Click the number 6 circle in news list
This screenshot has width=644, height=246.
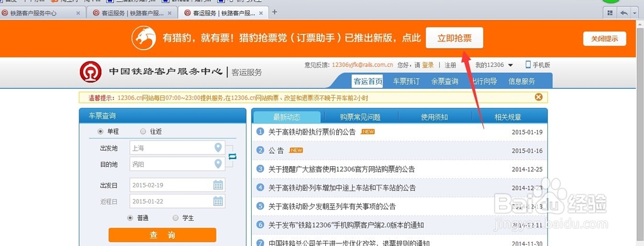[260, 225]
